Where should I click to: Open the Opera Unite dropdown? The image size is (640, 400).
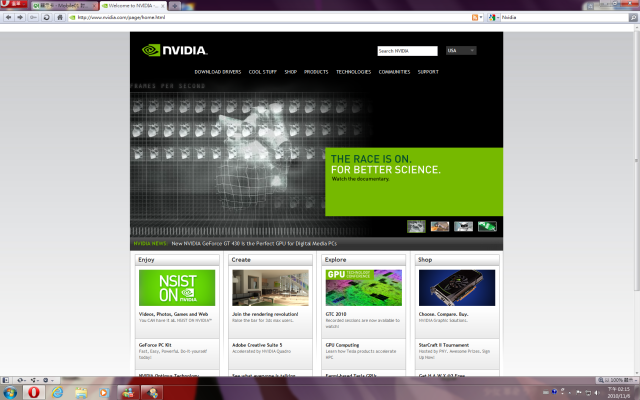(35, 380)
